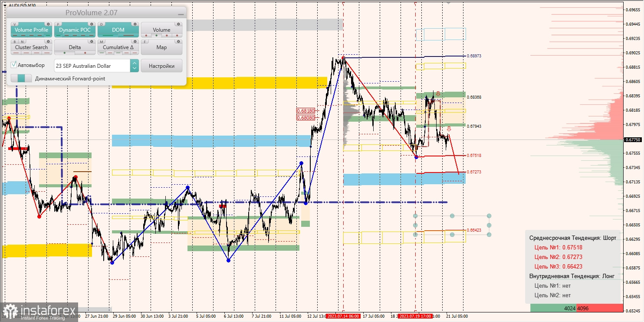Toggle the Dynamic POC indicator
Image resolution: width=644 pixels, height=322 pixels.
point(75,30)
